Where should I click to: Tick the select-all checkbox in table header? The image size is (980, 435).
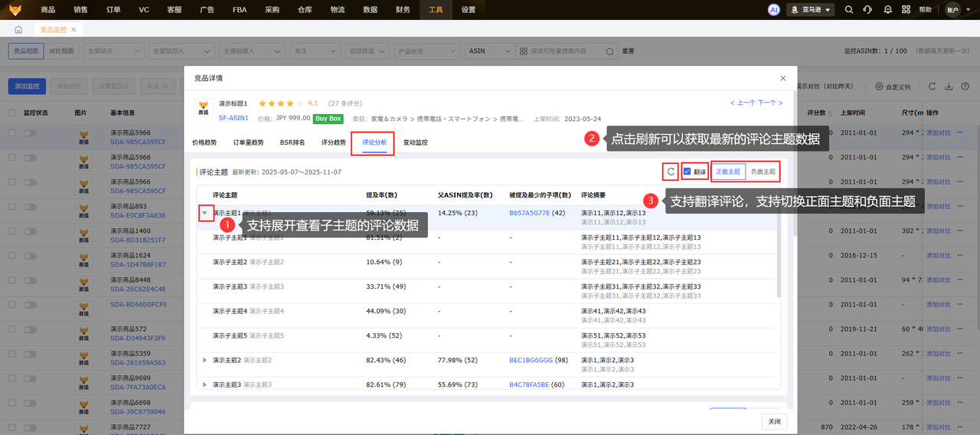coord(11,113)
